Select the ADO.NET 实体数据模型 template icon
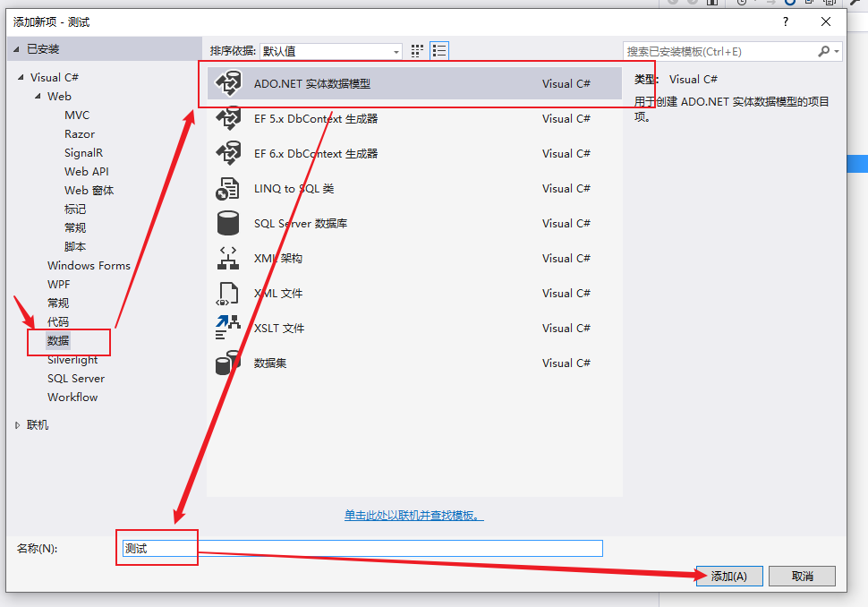868x607 pixels. tap(228, 83)
